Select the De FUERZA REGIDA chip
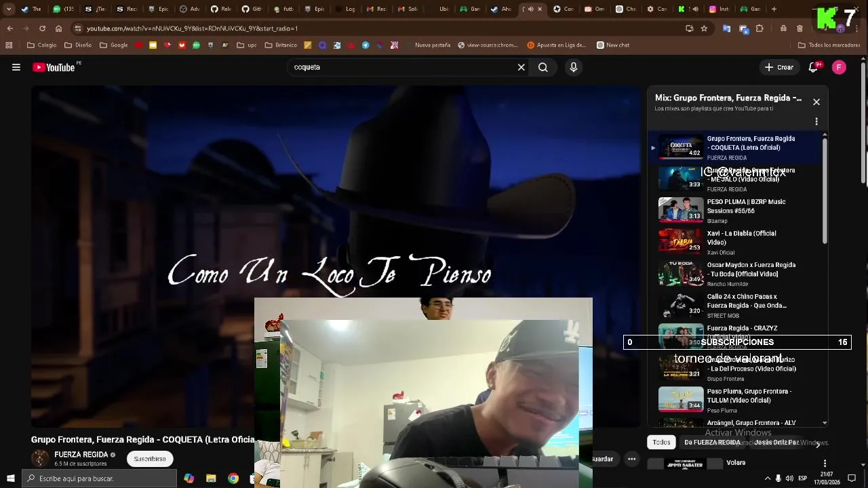Image resolution: width=868 pixels, height=488 pixels. tap(712, 442)
